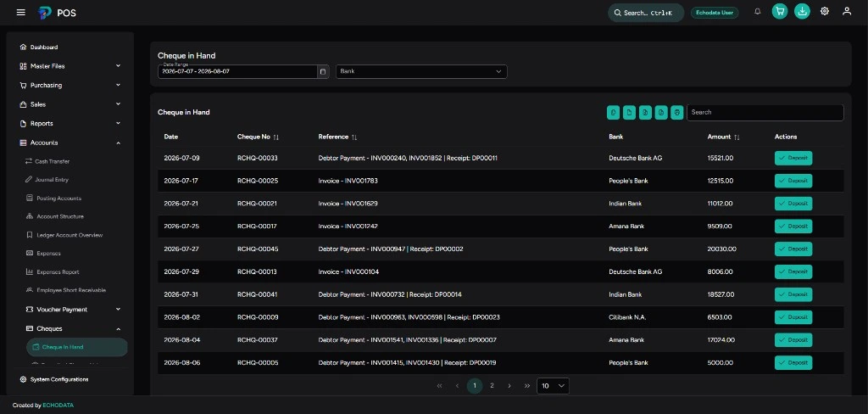The image size is (868, 414).
Task: Open the hamburger menu icon
Action: 21,12
